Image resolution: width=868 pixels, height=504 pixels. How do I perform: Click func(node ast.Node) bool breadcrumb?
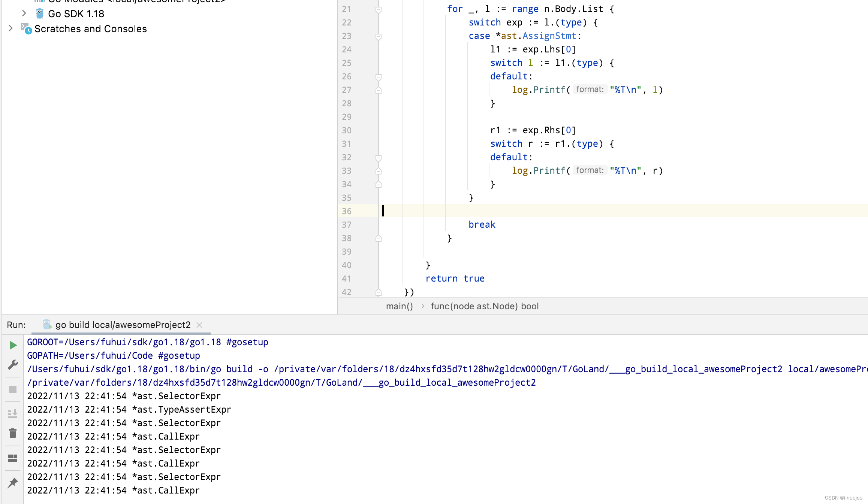coord(485,306)
